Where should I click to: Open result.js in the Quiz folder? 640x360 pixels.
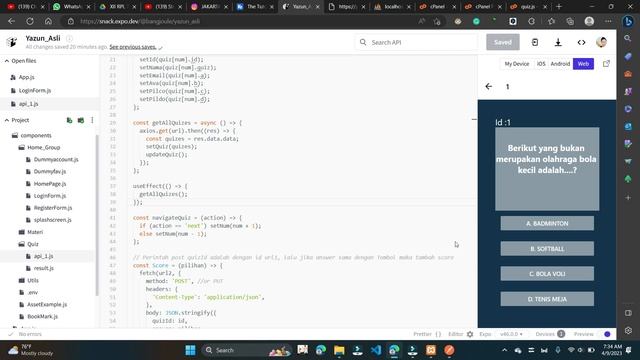[x=44, y=268]
